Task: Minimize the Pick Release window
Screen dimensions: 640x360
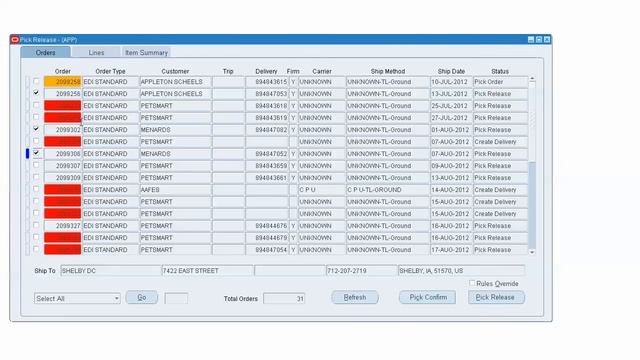Action: pyautogui.click(x=531, y=40)
